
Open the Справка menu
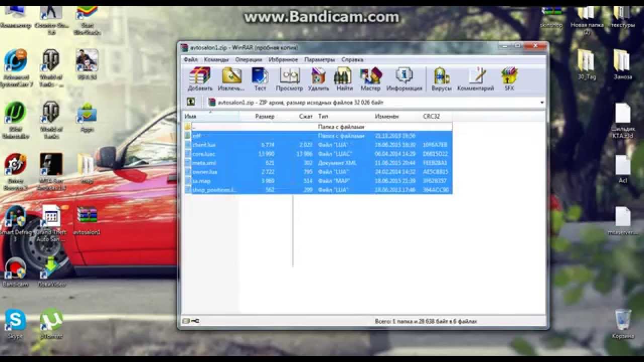[x=352, y=60]
